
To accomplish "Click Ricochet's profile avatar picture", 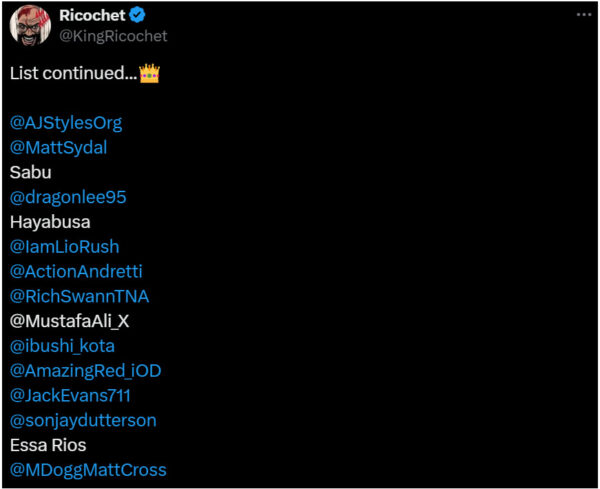I will pyautogui.click(x=30, y=26).
